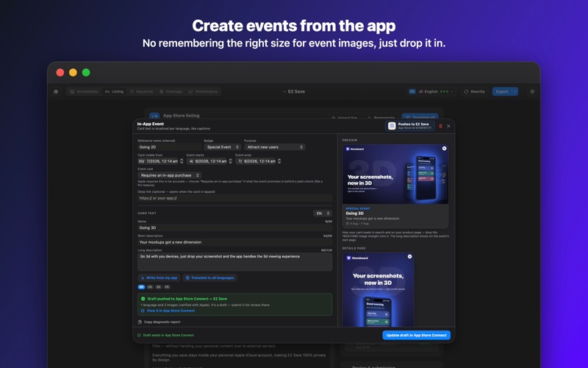
Task: Open the Badge dropdown showing Special Event
Action: point(223,147)
